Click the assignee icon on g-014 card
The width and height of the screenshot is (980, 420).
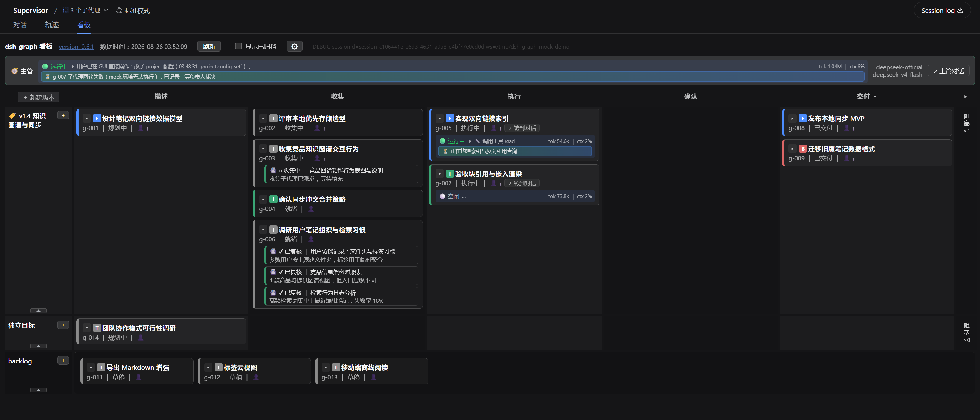pos(141,338)
